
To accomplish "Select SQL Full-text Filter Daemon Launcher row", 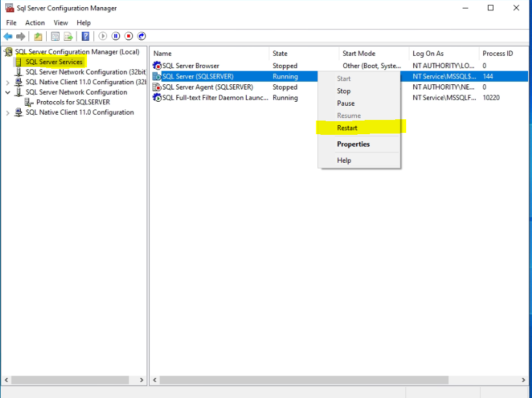I will tap(215, 98).
